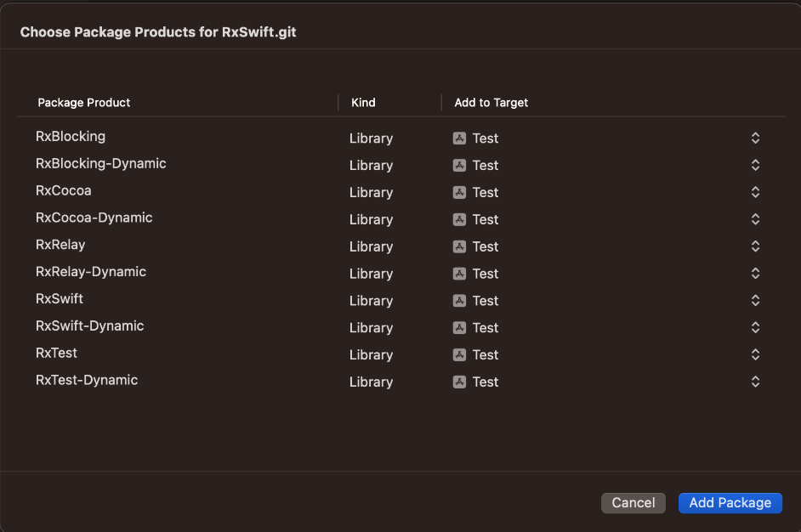Click Library kind cell for RxTest

coord(371,355)
